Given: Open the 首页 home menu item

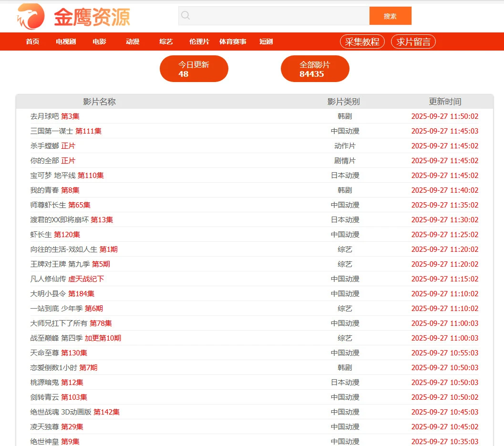Looking at the screenshot, I should [32, 41].
